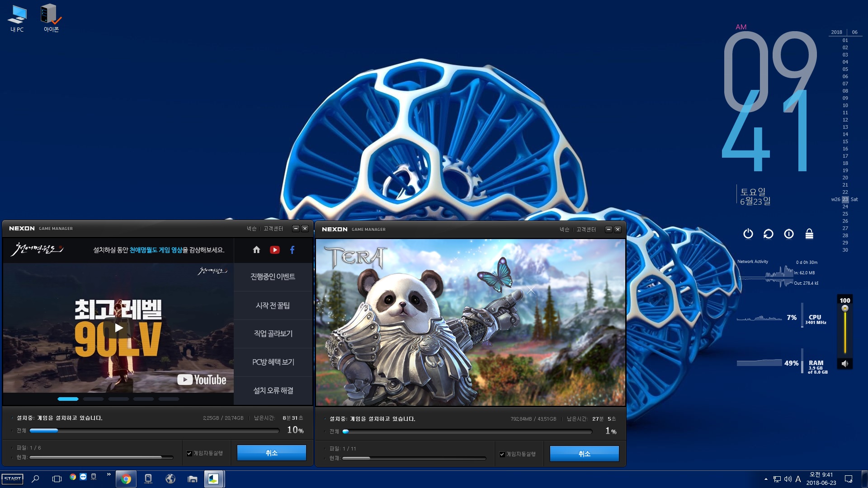Click the desktop power shutdown icon
Screen dimensions: 868x488
pyautogui.click(x=748, y=234)
